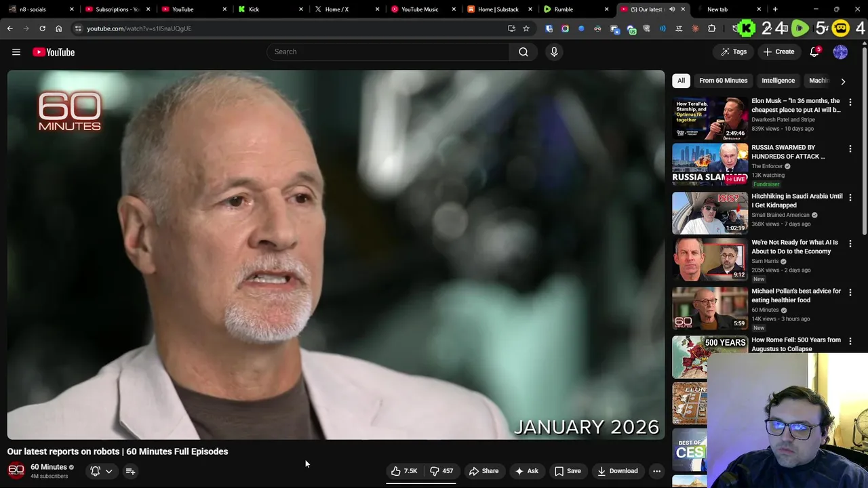Viewport: 868px width, 488px height.
Task: Open Elon Musk 36 months video thumbnail
Action: coord(710,118)
